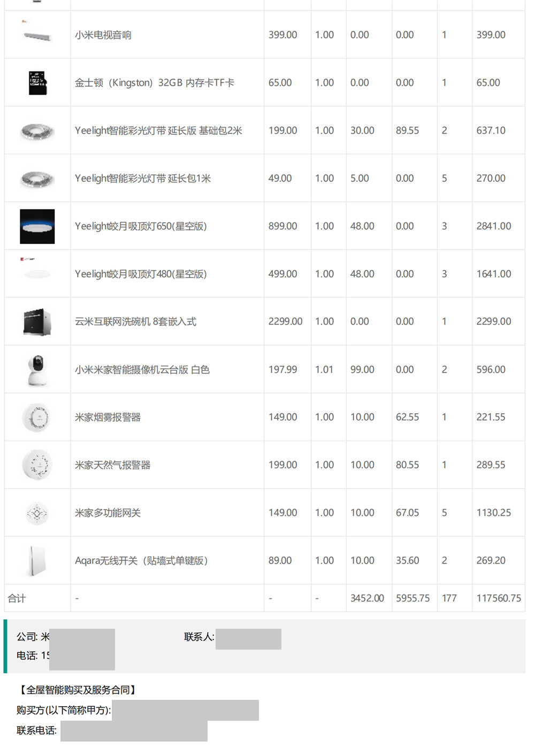Click the product name 小米电视音响
This screenshot has width=535, height=756.
click(x=103, y=35)
